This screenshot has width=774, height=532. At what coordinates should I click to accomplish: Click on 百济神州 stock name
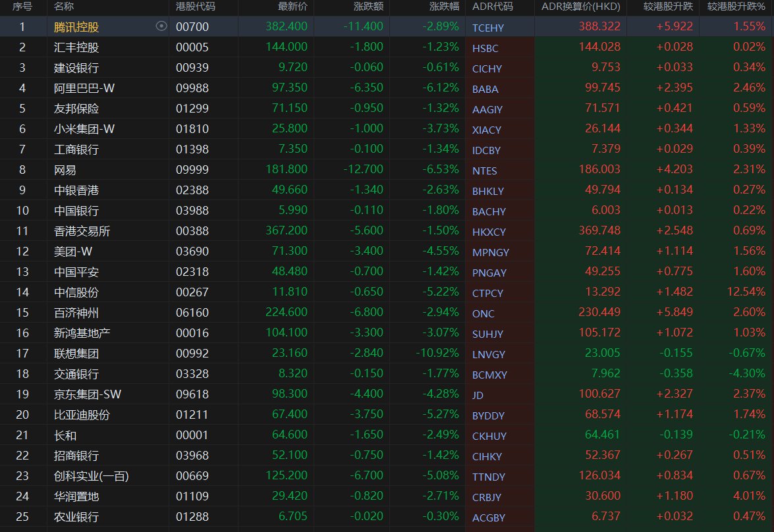point(76,312)
